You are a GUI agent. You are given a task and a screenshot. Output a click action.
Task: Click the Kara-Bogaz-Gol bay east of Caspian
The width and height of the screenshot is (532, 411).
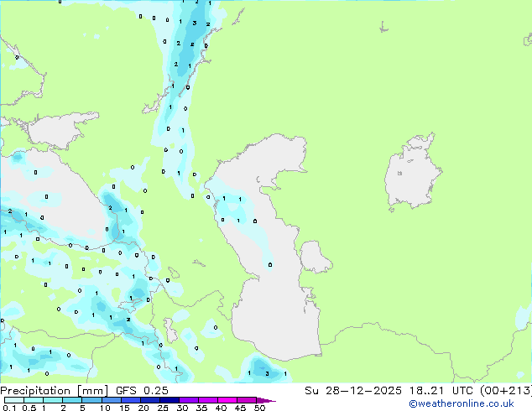pos(314,257)
